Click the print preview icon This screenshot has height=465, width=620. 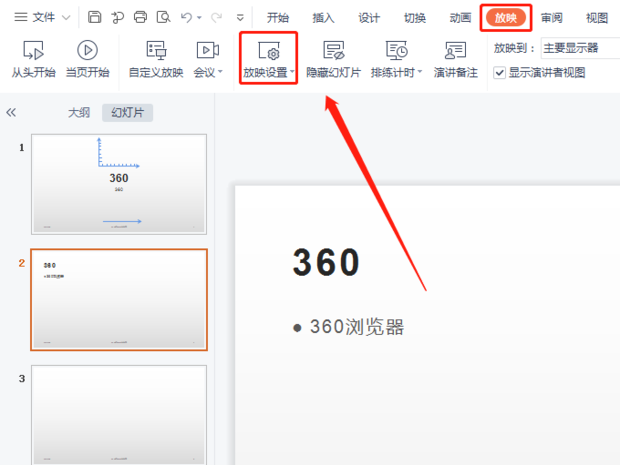[x=163, y=17]
